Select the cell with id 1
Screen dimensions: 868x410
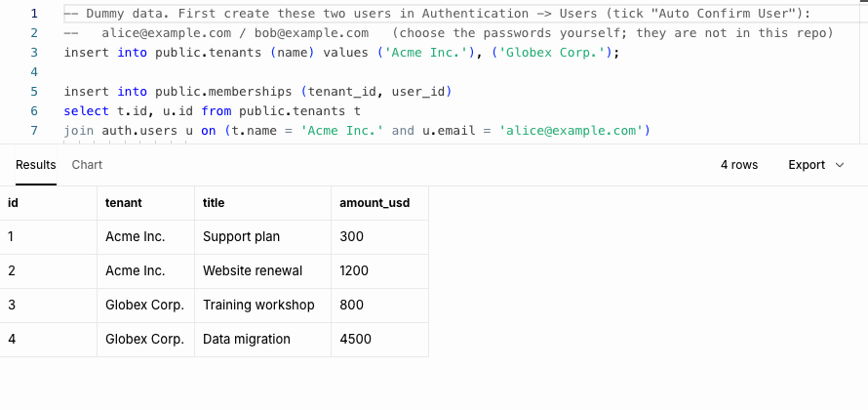[48, 237]
